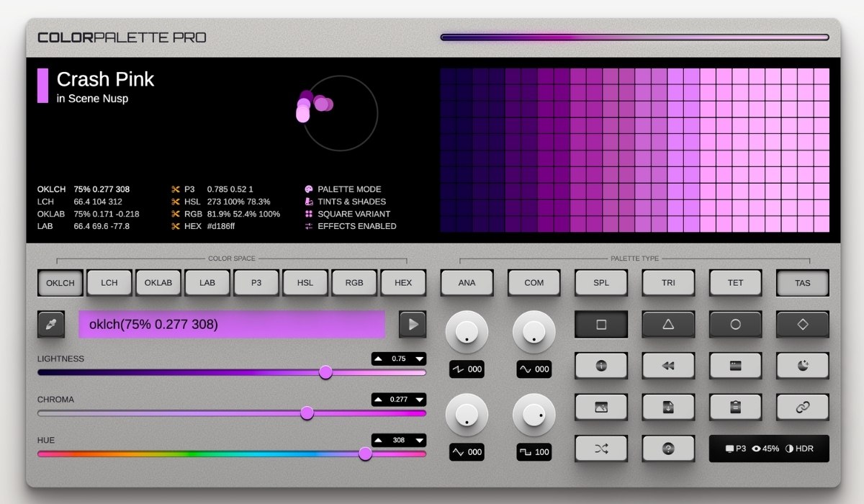Click the info icon button

pyautogui.click(x=601, y=366)
